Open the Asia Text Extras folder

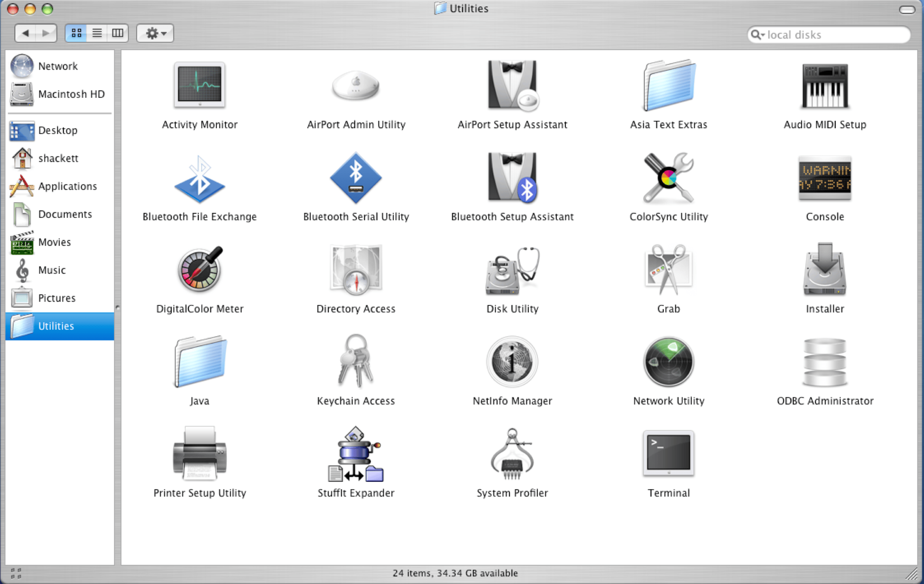[x=669, y=85]
